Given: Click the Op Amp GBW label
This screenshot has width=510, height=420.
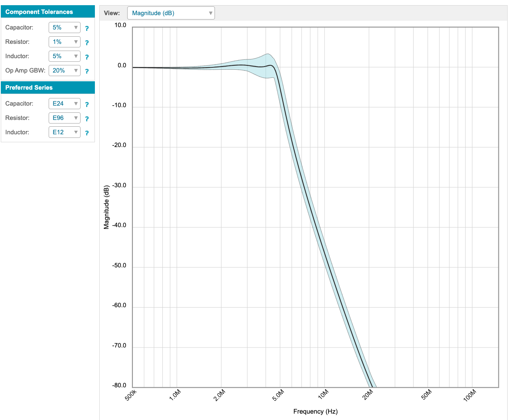Looking at the screenshot, I should (25, 71).
